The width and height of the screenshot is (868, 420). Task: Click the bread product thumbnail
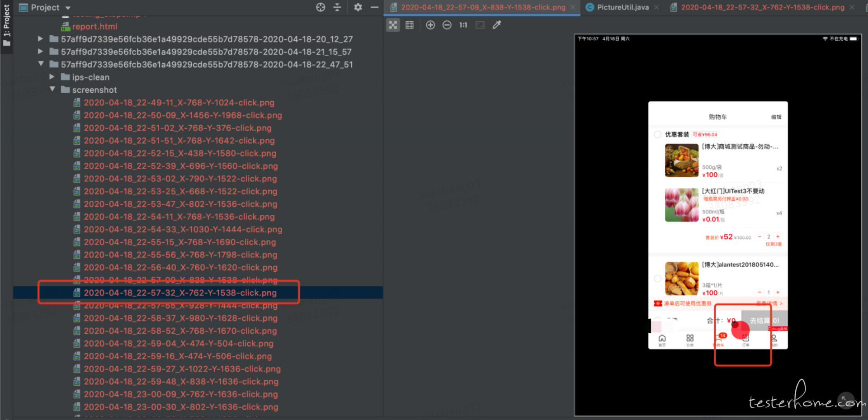pos(682,278)
